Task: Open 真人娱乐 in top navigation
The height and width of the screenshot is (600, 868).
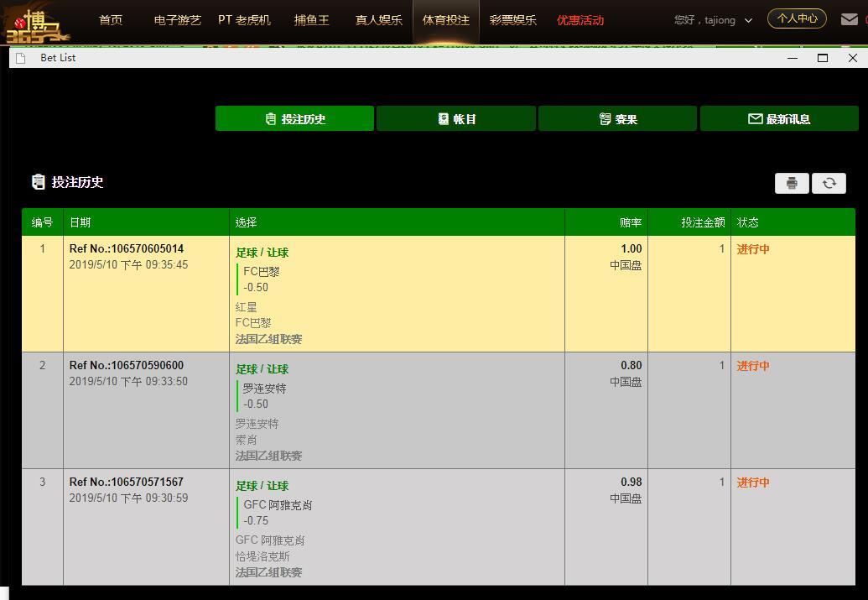Action: [378, 20]
